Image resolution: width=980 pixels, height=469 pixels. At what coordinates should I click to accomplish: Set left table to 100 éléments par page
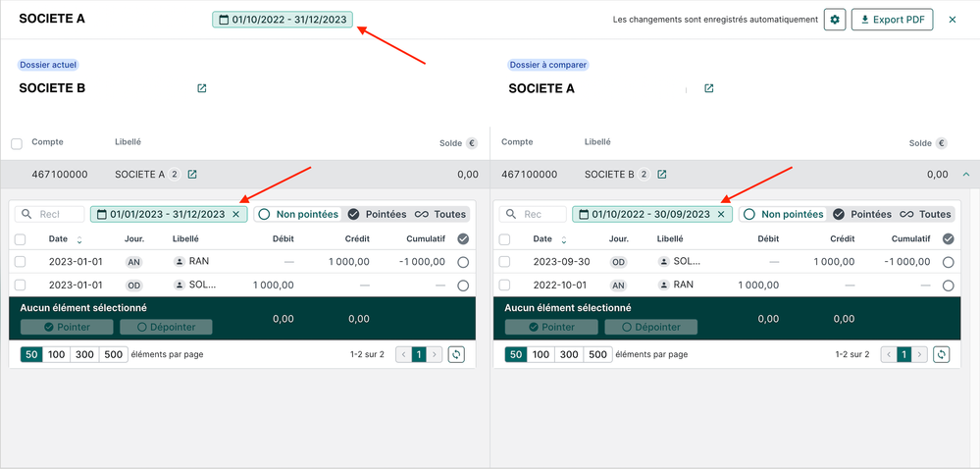pos(57,354)
